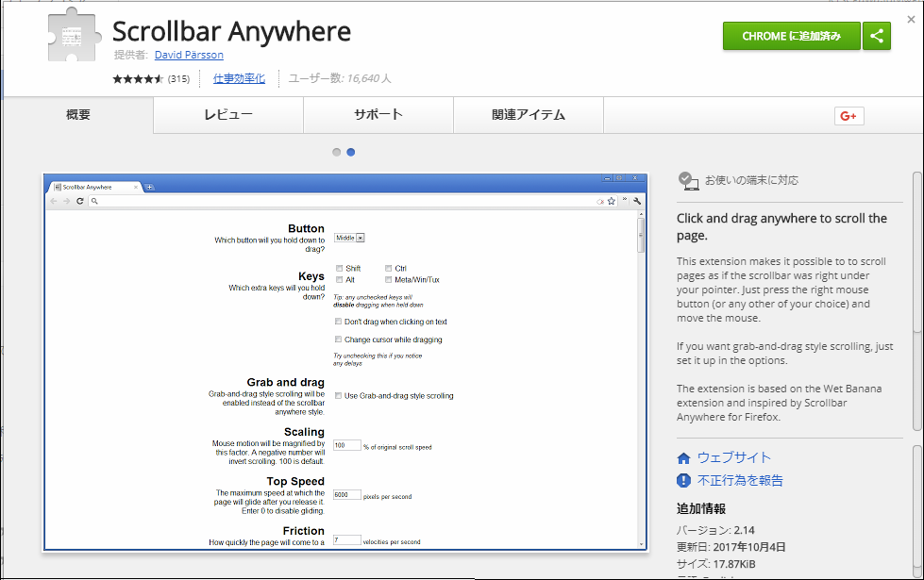This screenshot has height=580, width=924.
Task: Open the レビュー tab
Action: (228, 115)
